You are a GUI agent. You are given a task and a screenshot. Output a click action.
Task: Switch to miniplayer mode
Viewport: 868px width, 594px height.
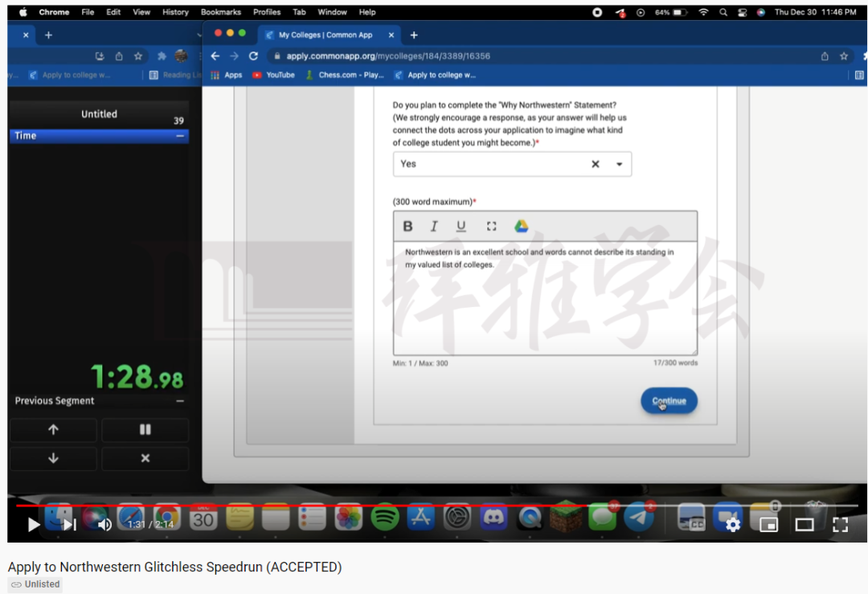pos(769,524)
